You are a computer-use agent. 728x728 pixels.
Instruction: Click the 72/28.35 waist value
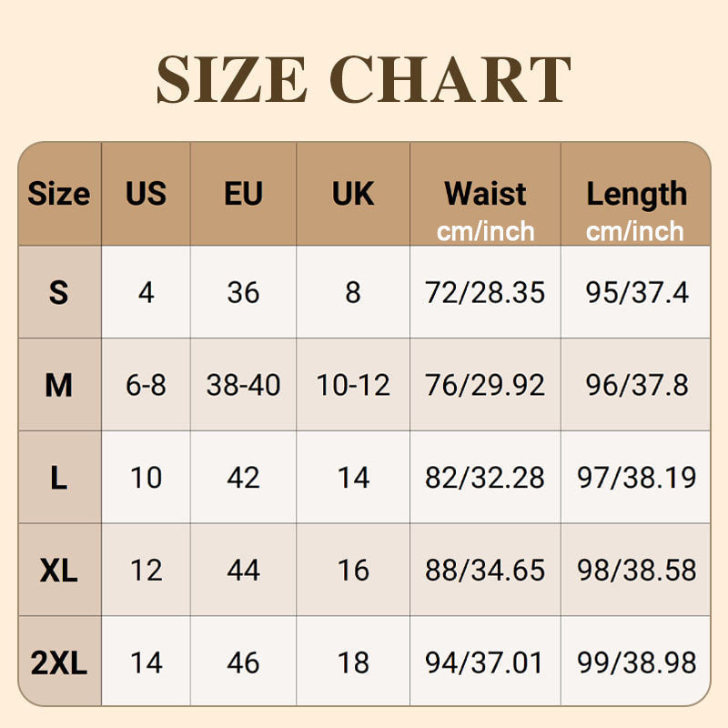pos(485,292)
